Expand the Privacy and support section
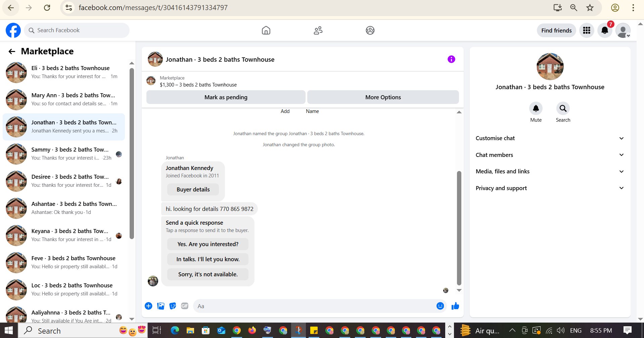644x338 pixels. pyautogui.click(x=550, y=188)
